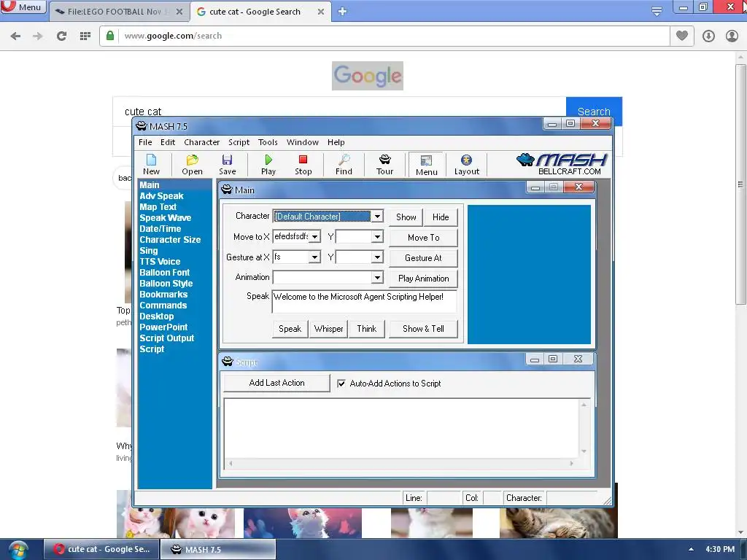The width and height of the screenshot is (747, 560).
Task: Reload the Google search page
Action: pyautogui.click(x=61, y=36)
